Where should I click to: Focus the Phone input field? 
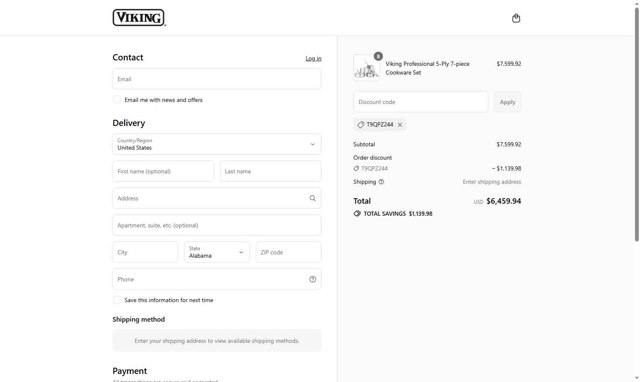pyautogui.click(x=217, y=279)
